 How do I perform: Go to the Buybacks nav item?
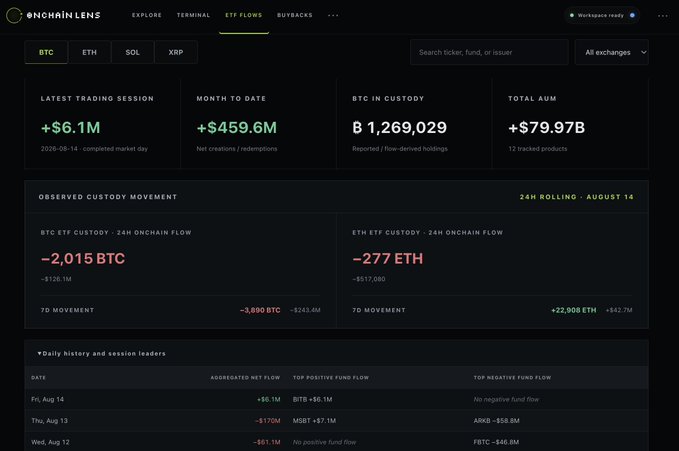click(295, 15)
